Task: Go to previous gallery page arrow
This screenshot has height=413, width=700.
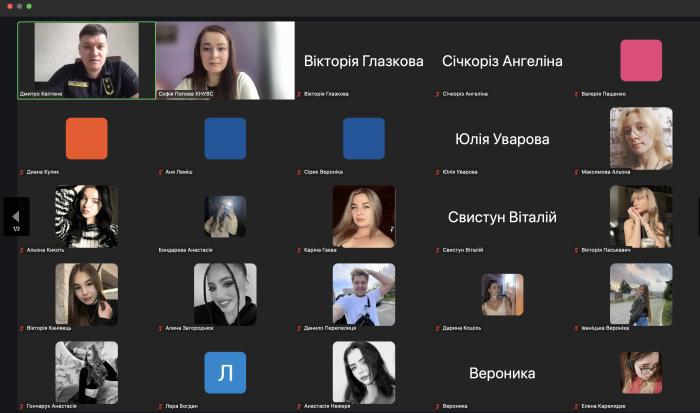Action: [x=16, y=217]
